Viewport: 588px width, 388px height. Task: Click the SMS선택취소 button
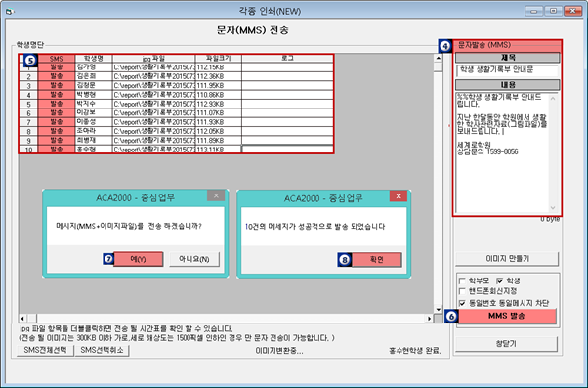[102, 350]
